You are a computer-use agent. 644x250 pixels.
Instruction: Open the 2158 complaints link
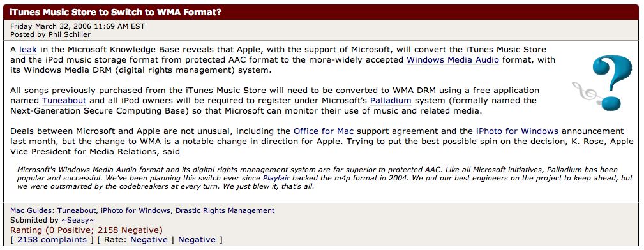(52, 240)
